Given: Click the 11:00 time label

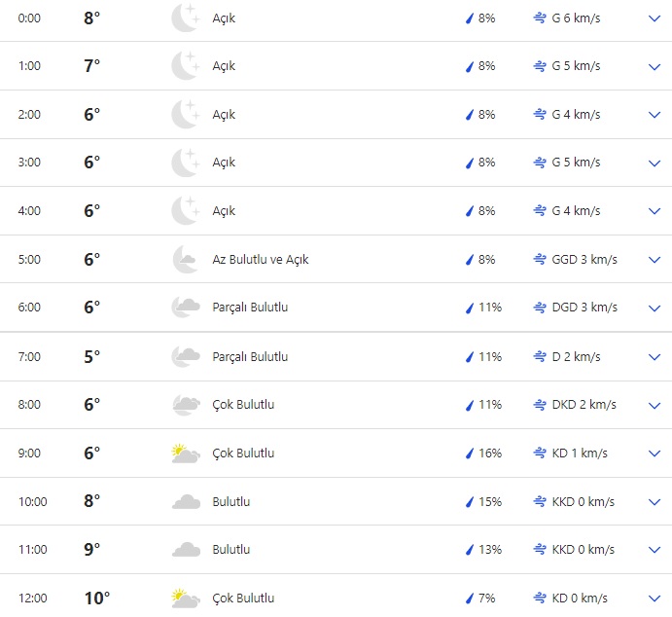Looking at the screenshot, I should (x=32, y=550).
